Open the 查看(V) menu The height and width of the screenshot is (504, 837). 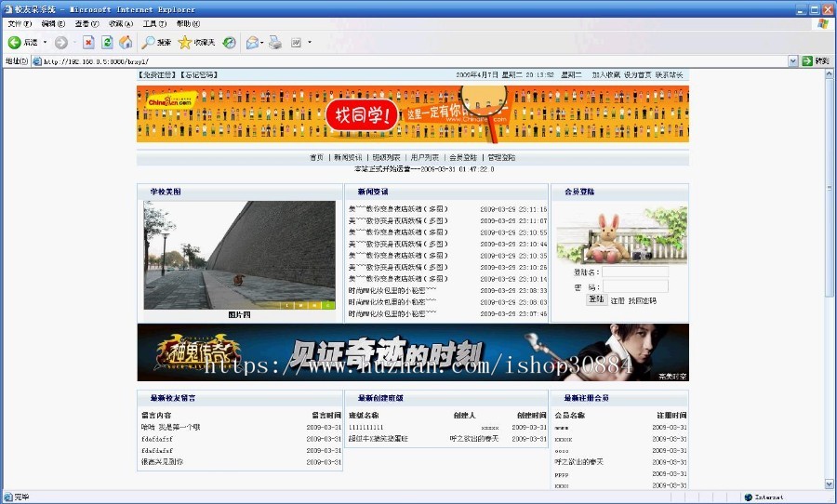[86, 23]
